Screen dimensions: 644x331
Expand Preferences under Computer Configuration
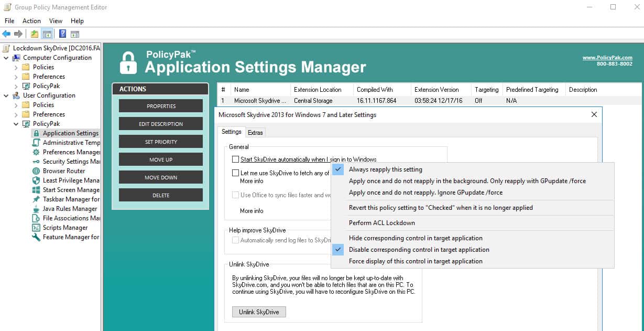(x=16, y=77)
